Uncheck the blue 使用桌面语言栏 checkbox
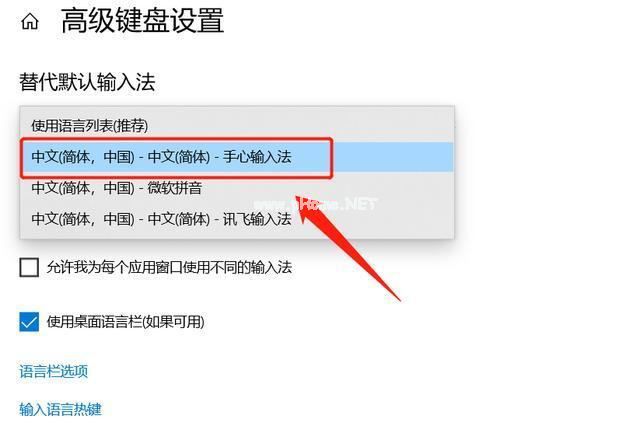This screenshot has height=426, width=640. click(29, 322)
